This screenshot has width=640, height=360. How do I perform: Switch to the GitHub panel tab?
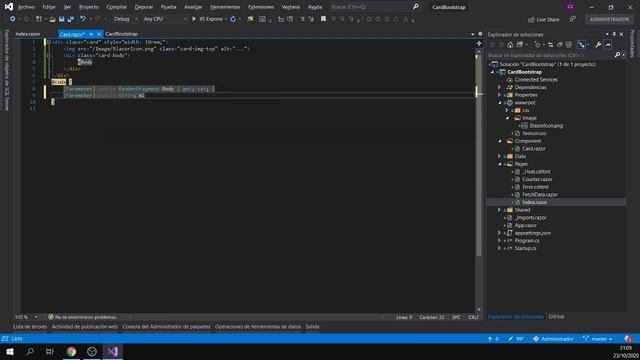(x=556, y=317)
